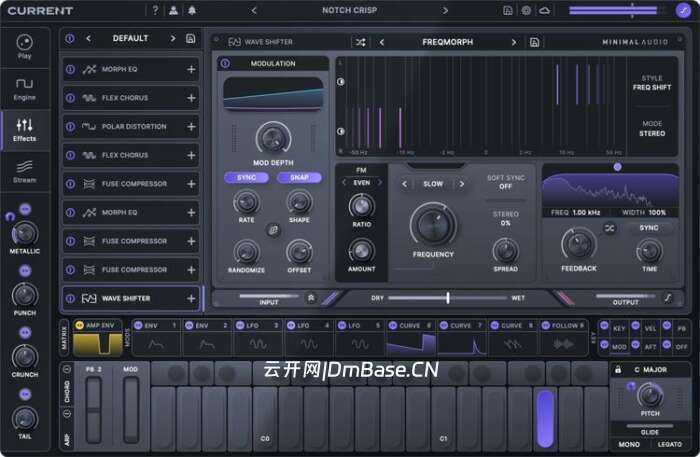Add effect after POLAR DISTORTION with plus
Viewport: 700px width, 457px height.
pos(191,127)
